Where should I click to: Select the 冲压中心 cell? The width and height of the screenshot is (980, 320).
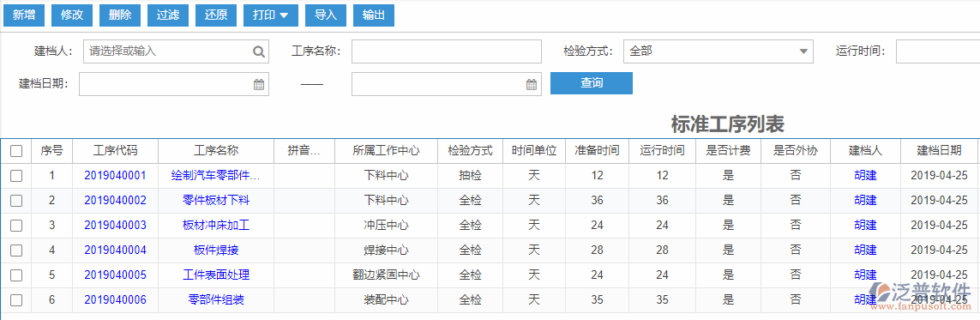click(x=386, y=225)
